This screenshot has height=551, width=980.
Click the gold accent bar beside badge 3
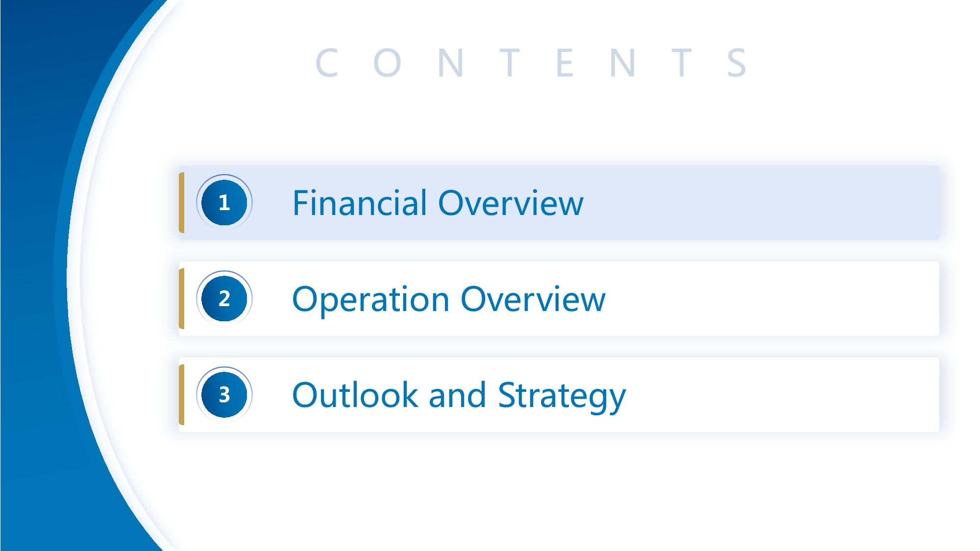[181, 394]
